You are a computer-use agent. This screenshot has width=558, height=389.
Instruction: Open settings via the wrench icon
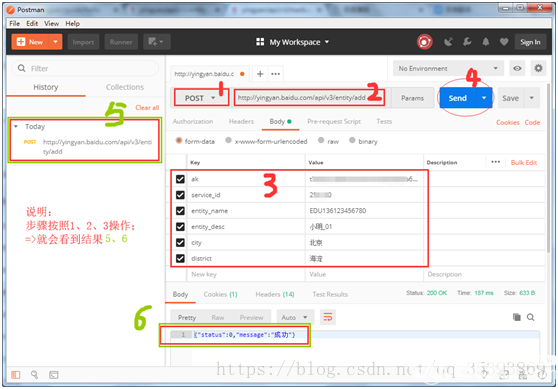coord(467,42)
